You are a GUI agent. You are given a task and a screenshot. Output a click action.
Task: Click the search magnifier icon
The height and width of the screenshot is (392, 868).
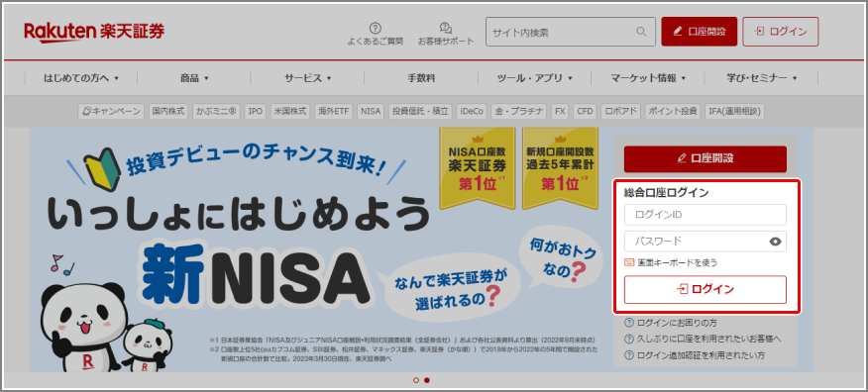click(x=641, y=32)
